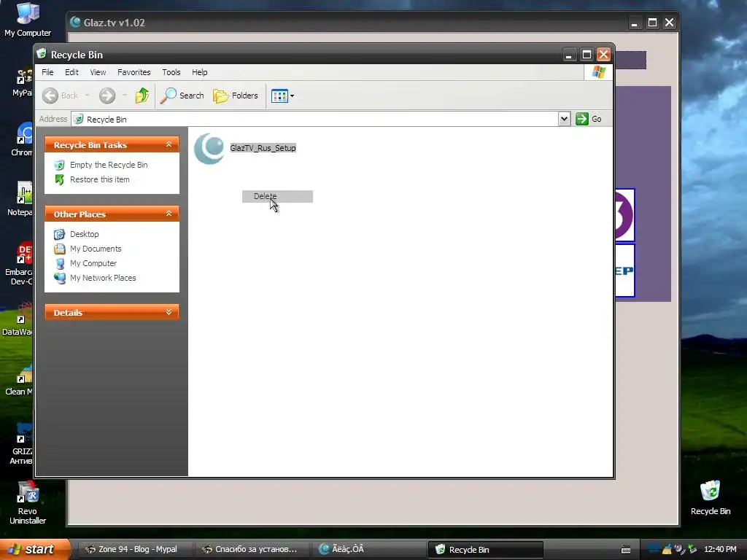
Task: Collapse the Other Places panel
Action: 169,214
